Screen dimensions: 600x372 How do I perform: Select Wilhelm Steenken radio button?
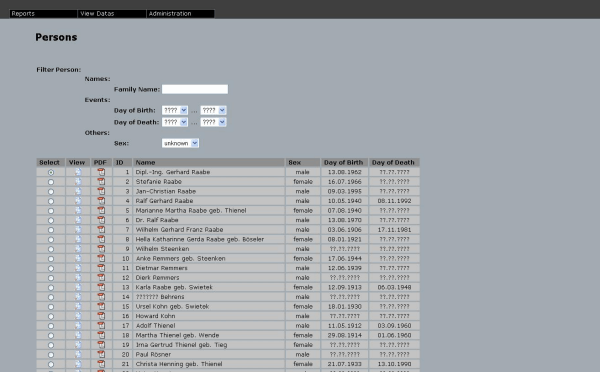tap(51, 249)
